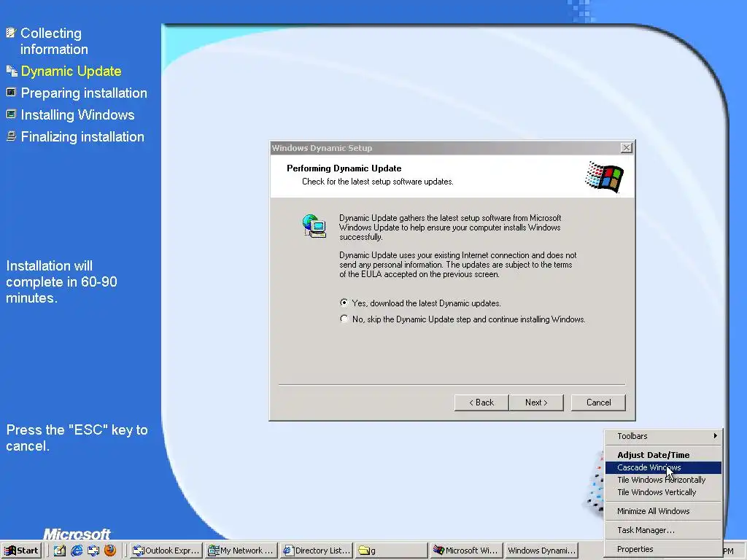Launch Firefox from quick launch
The height and width of the screenshot is (560, 747).
[x=110, y=551]
